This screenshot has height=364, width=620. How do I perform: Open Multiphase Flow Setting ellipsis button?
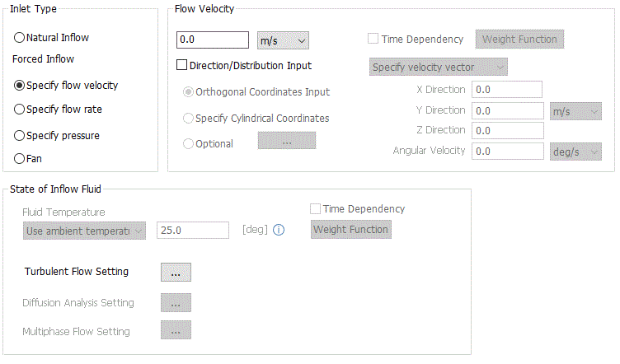(176, 331)
